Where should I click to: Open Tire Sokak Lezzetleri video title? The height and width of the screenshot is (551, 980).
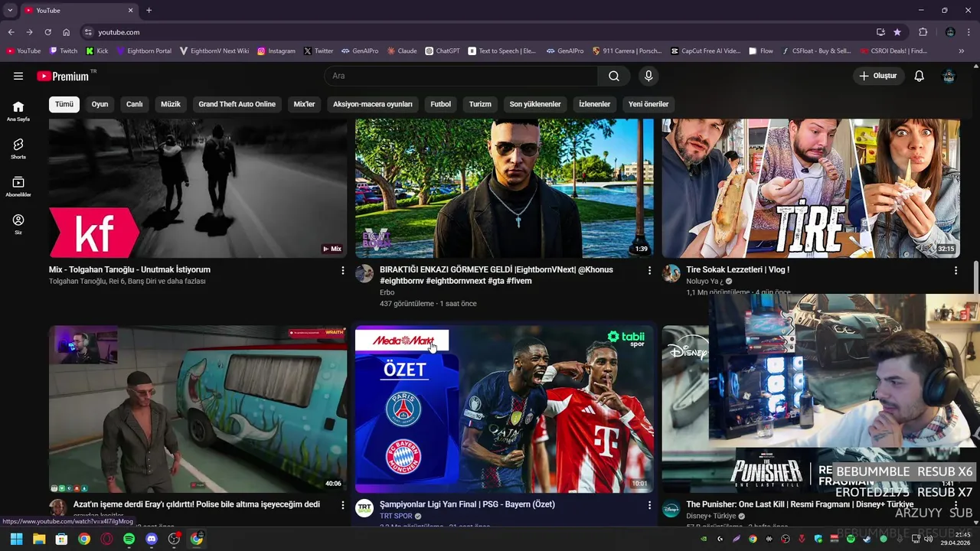[737, 269]
